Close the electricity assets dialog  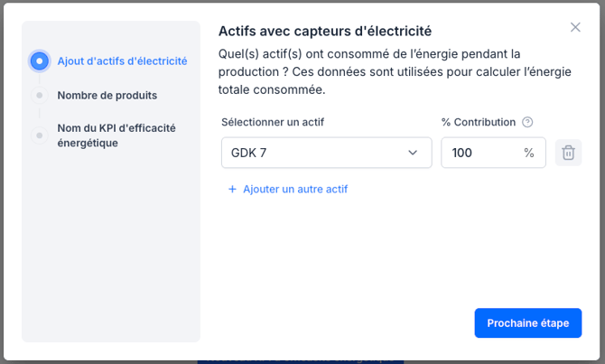point(575,27)
